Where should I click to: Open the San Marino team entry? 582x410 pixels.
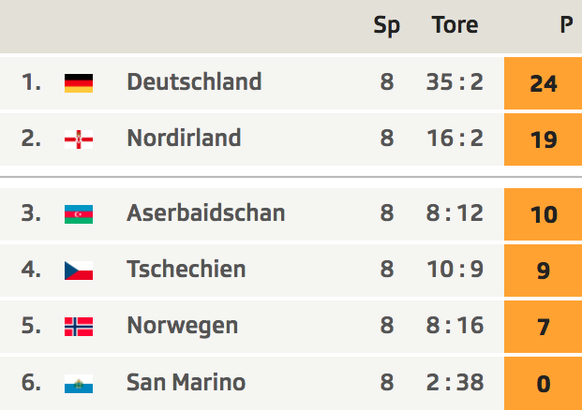pyautogui.click(x=186, y=382)
